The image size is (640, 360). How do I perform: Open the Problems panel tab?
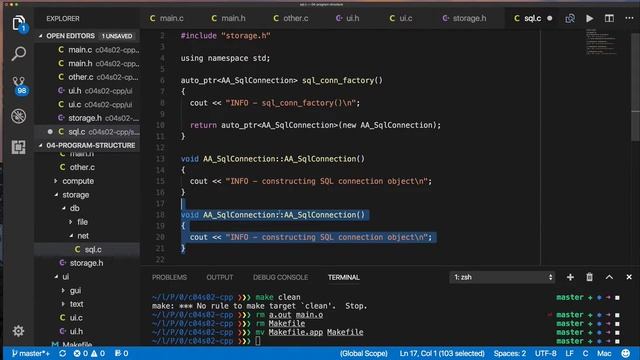[x=169, y=277]
